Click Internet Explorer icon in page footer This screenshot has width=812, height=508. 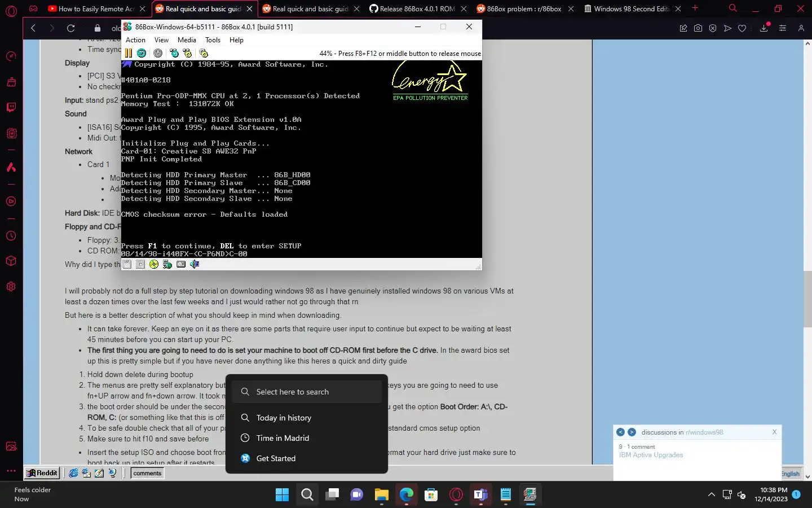click(73, 473)
